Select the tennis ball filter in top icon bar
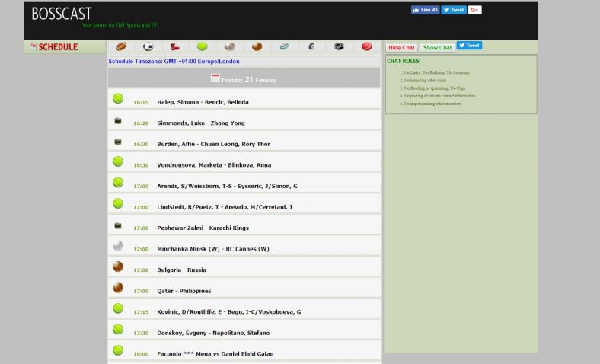The image size is (600, 364). [203, 46]
